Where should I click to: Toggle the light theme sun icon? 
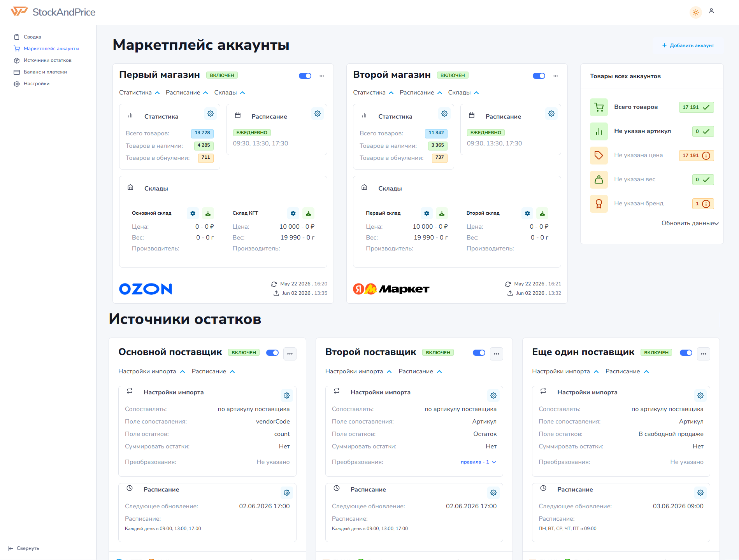coord(696,12)
